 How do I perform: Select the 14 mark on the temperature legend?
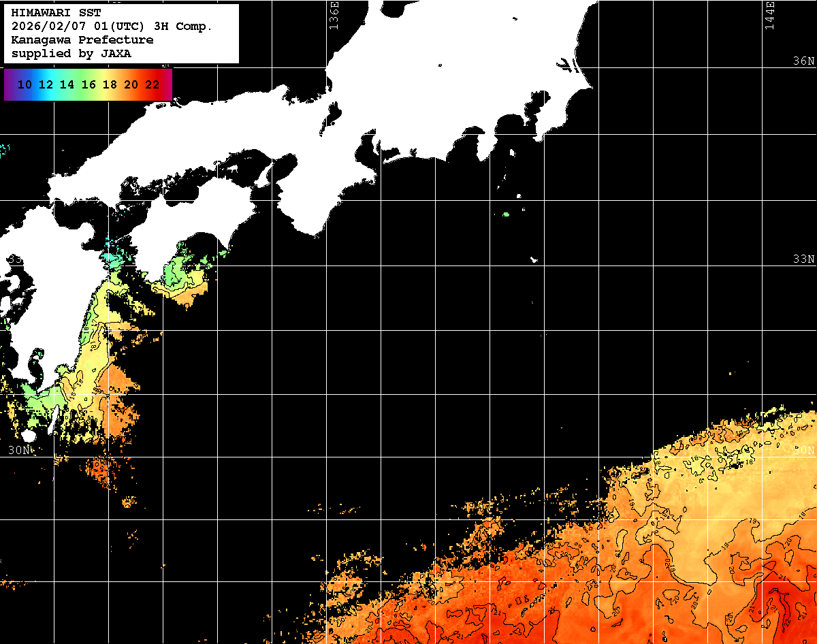tap(67, 85)
